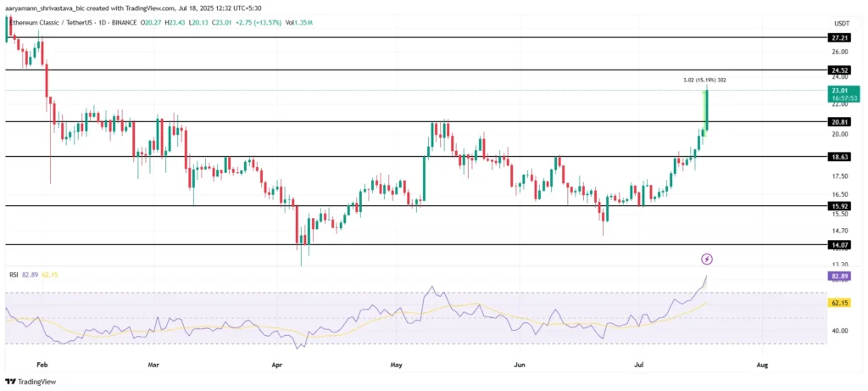Click the 15.92 horizontal line price label

[838, 206]
